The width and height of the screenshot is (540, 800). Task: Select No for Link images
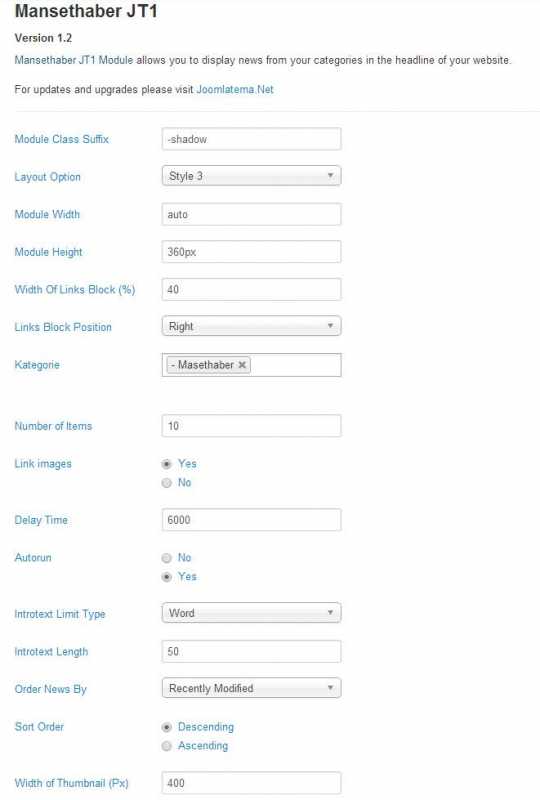tap(166, 483)
